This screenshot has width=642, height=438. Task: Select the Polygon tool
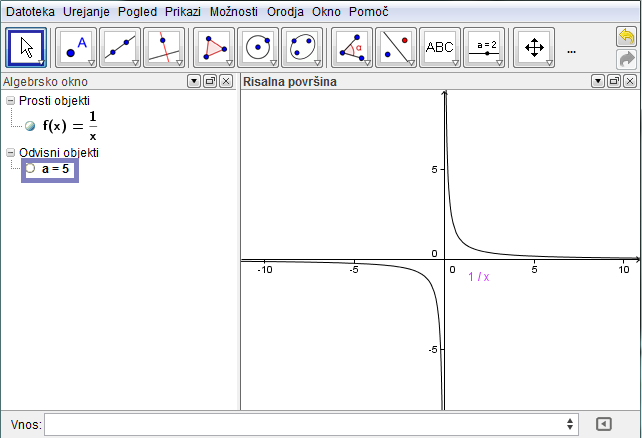click(213, 47)
